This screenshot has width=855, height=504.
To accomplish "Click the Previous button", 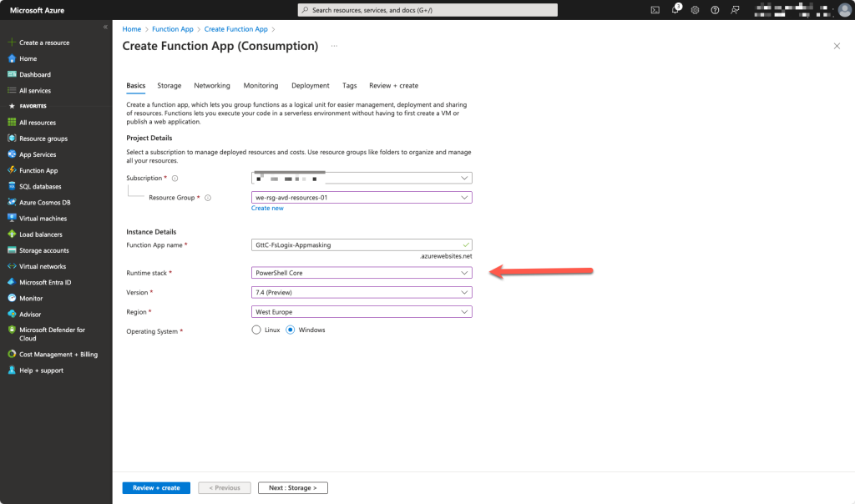I will click(x=225, y=487).
